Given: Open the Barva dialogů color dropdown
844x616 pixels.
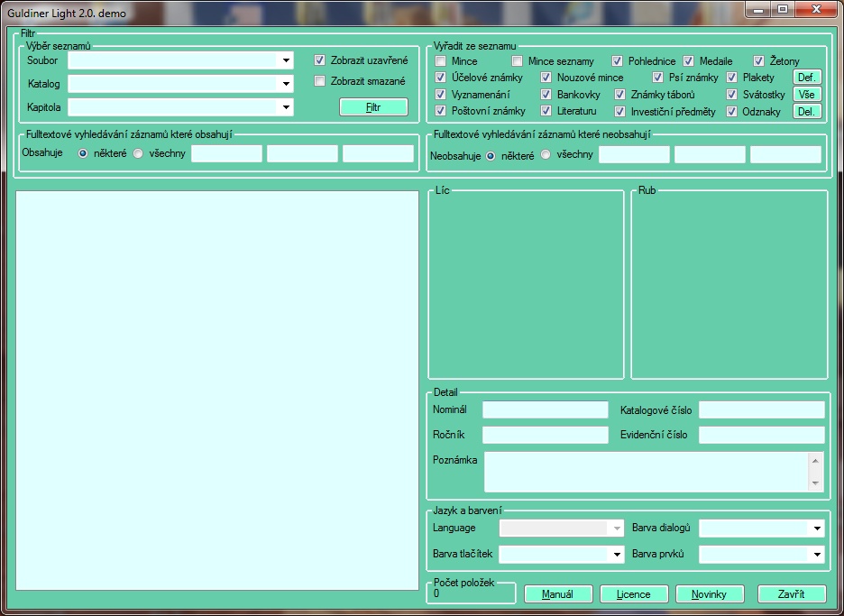Looking at the screenshot, I should click(x=817, y=529).
